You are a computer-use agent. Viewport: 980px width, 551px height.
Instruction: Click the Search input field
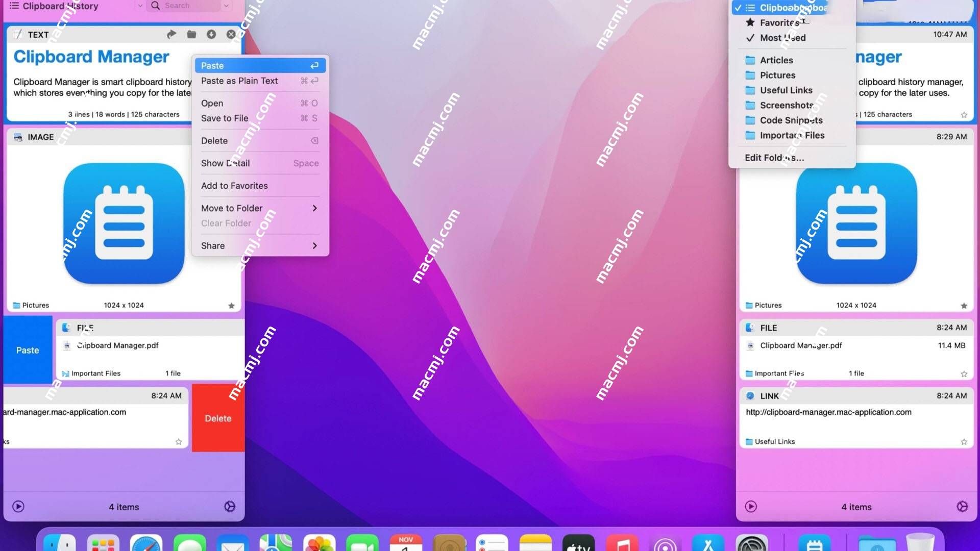[188, 6]
